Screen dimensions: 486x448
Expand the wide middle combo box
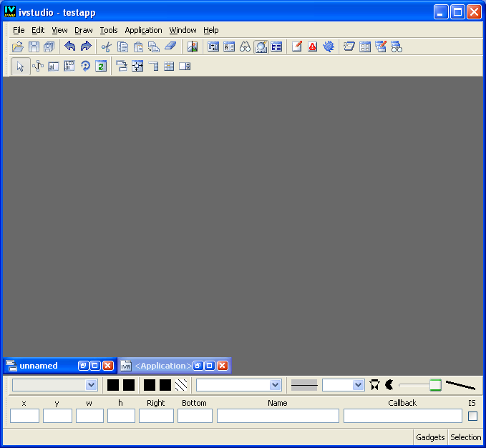(275, 385)
